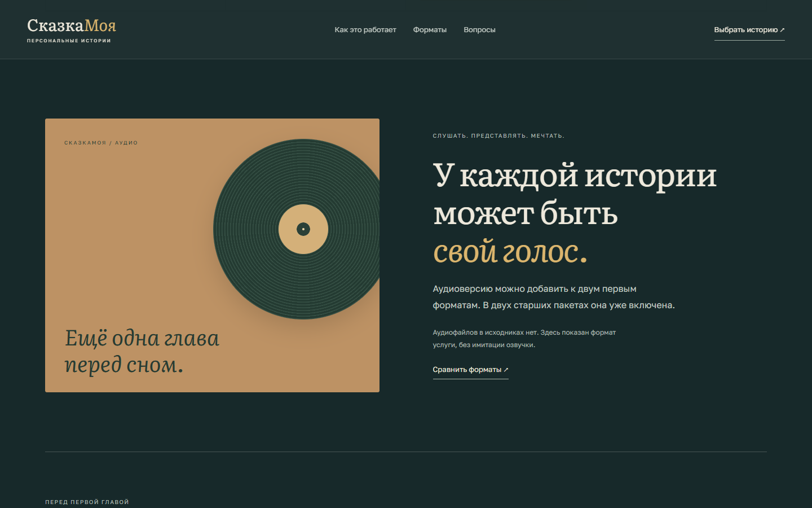Click the СказкаМоя logo in the header
Screen dimensions: 812x508
pyautogui.click(x=72, y=26)
